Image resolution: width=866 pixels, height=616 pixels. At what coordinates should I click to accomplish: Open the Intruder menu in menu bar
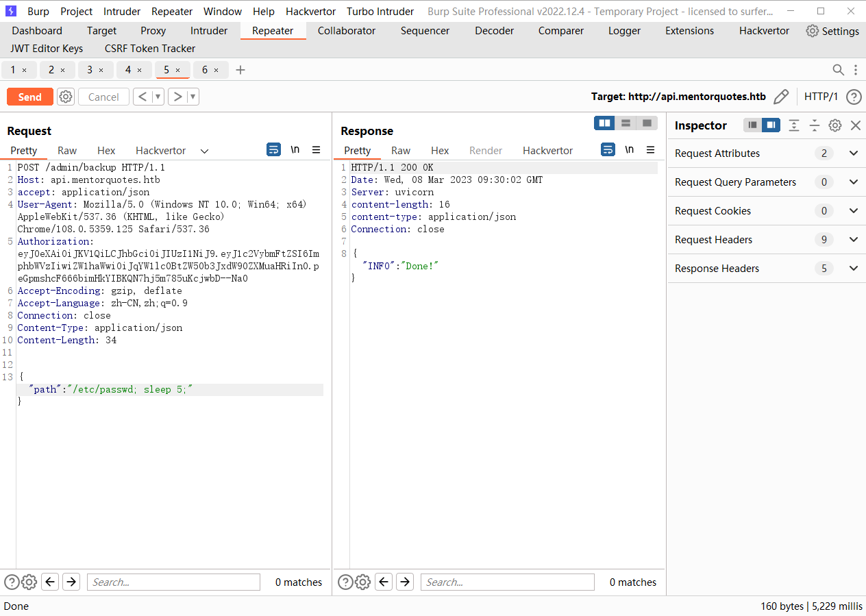point(122,11)
